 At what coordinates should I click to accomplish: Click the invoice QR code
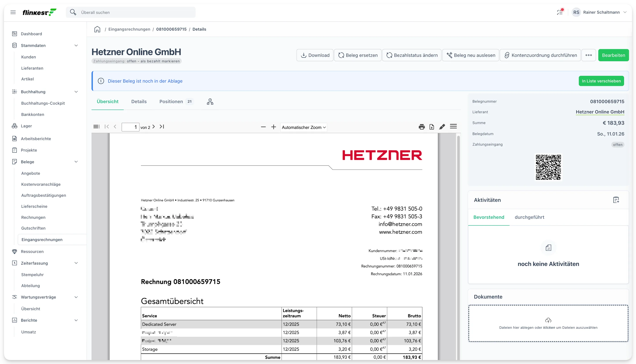[x=548, y=167]
